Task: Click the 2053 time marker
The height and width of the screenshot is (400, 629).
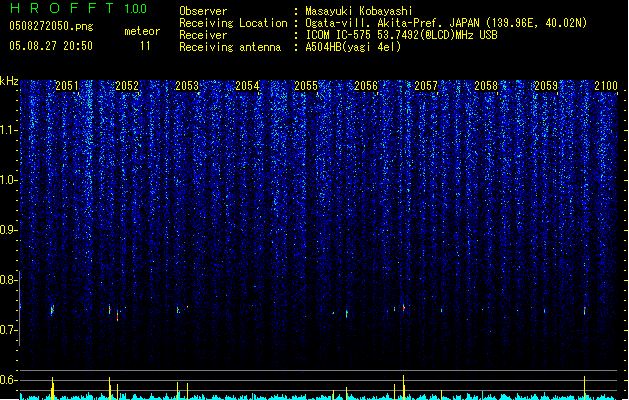Action: 187,85
